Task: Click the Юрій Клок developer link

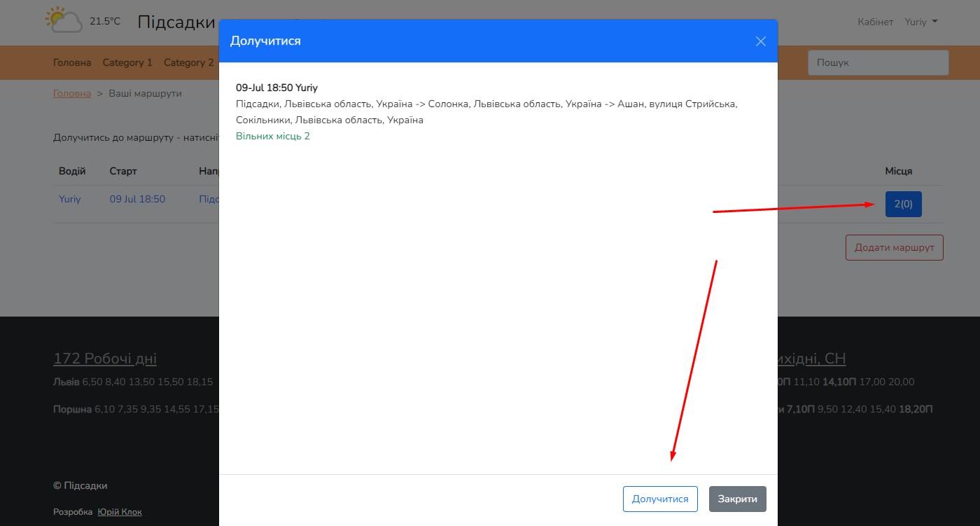Action: coord(120,512)
